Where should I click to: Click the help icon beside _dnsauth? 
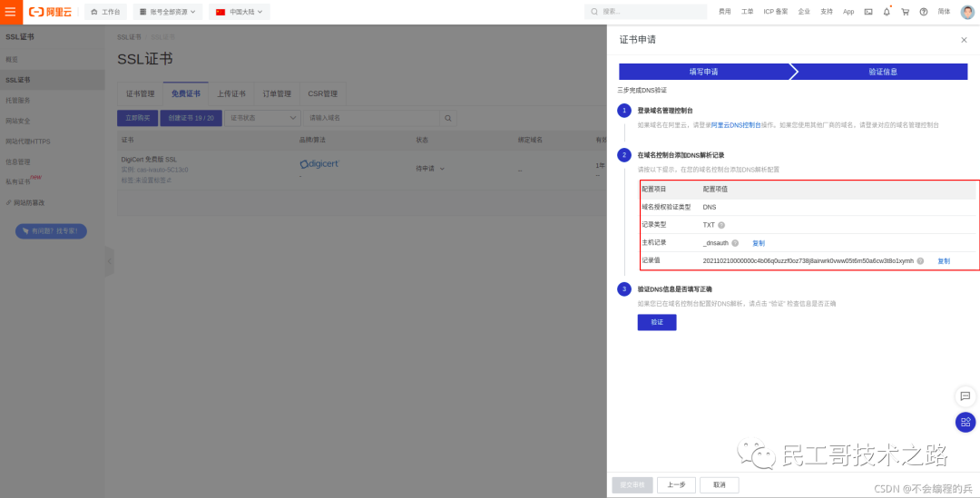tap(735, 243)
